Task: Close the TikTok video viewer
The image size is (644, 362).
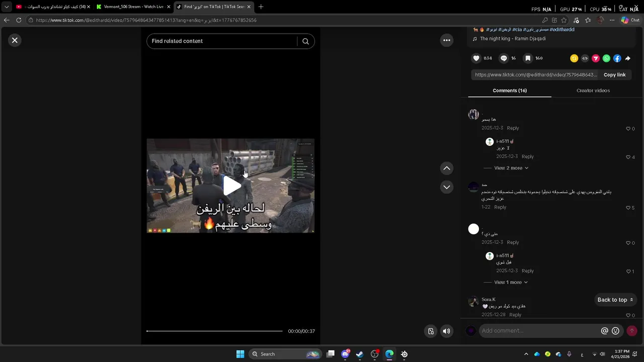Action: point(15,40)
